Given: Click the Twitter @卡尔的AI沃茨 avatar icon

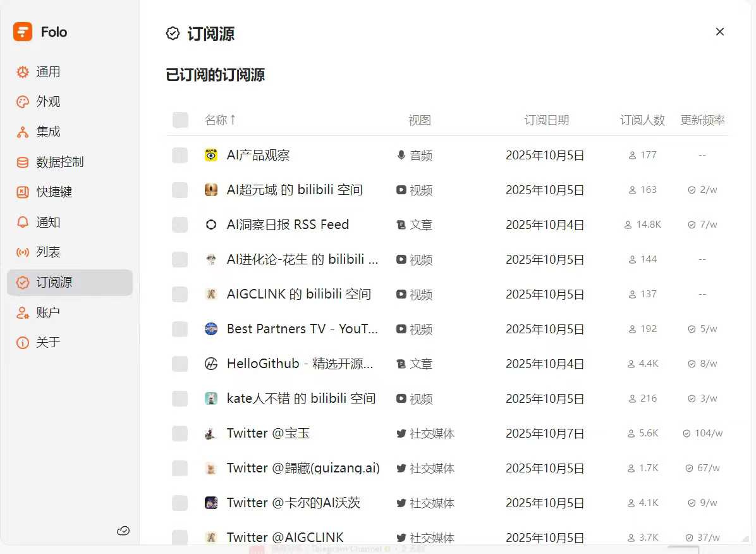Looking at the screenshot, I should 211,503.
